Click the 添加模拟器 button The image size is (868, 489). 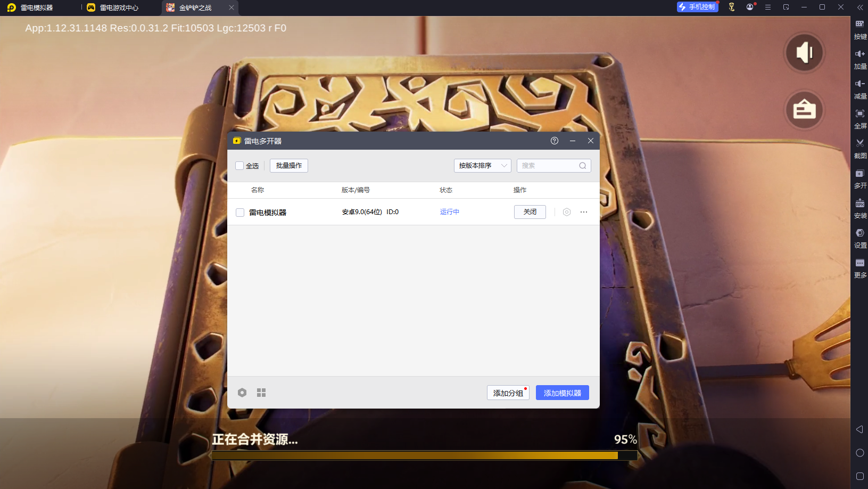[563, 393]
